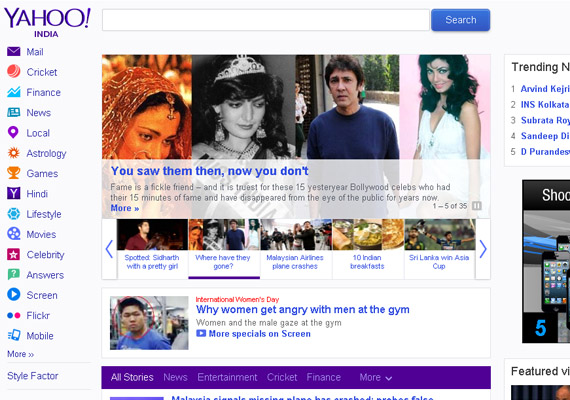Click the Search button
Viewport: 570px width, 400px height.
click(461, 20)
